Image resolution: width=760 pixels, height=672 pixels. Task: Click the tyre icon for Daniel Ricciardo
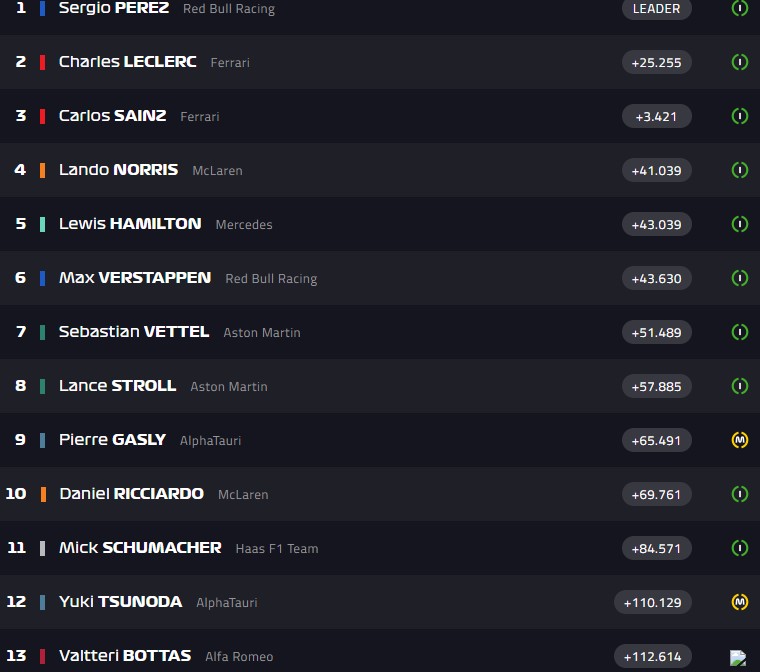pos(740,494)
